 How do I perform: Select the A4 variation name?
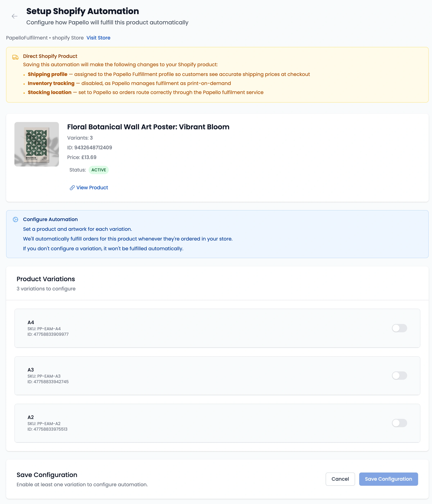point(31,322)
